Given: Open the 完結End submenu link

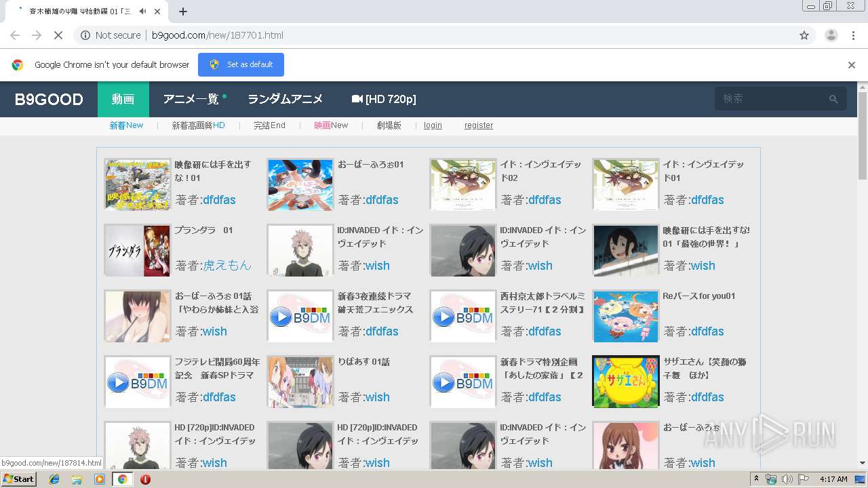Looking at the screenshot, I should (269, 125).
